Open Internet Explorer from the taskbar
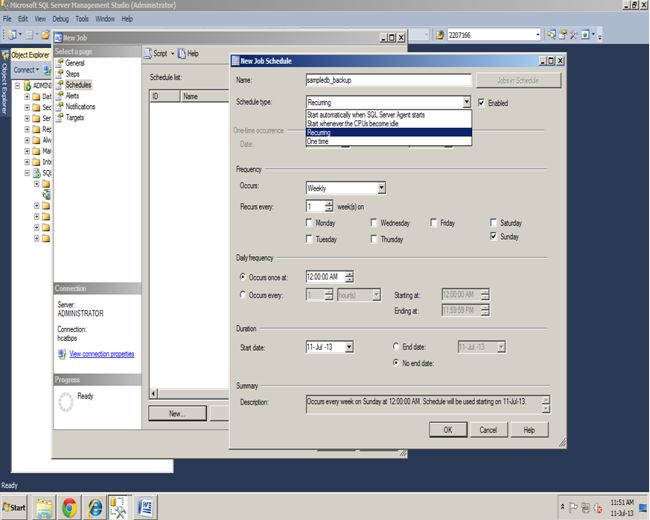 pos(95,507)
